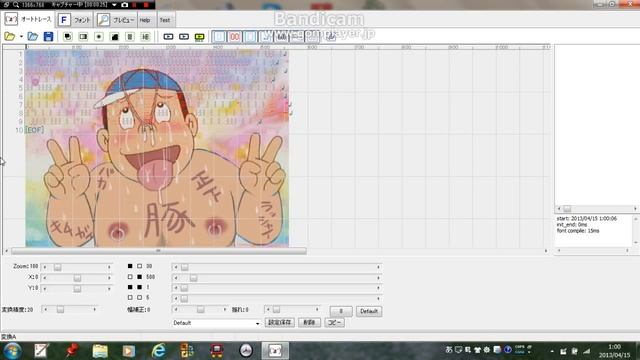This screenshot has width=640, height=360.
Task: Toggle the black square next to value 500
Action: click(x=140, y=277)
